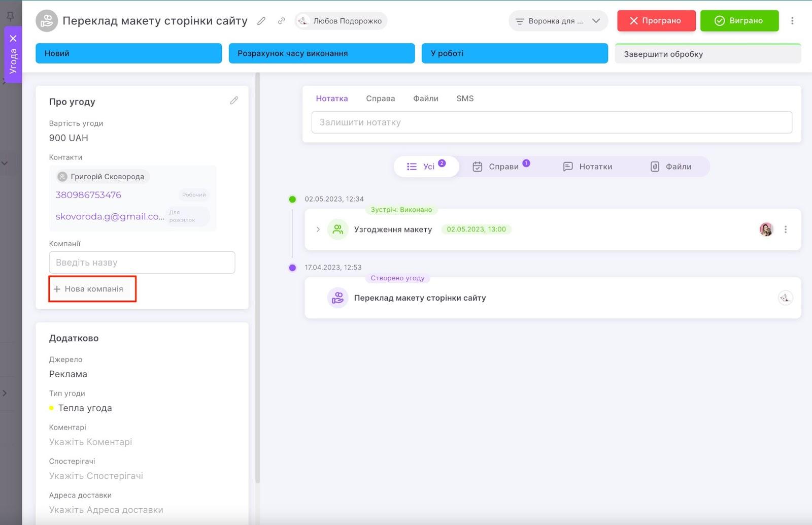Click the deal icon on 'Створено угоду' entry
Screen dimensions: 812x525
click(337, 298)
